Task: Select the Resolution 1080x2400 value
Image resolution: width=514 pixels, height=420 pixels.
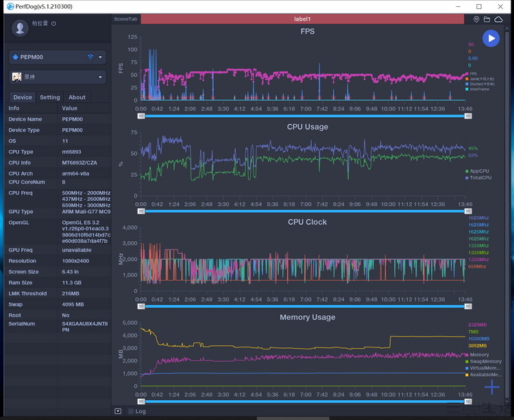Action: [75, 261]
